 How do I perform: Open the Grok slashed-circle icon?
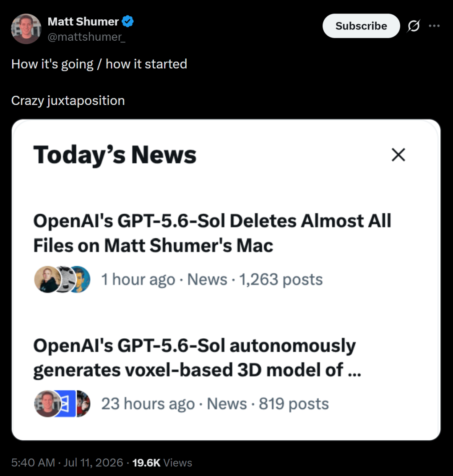[x=414, y=26]
